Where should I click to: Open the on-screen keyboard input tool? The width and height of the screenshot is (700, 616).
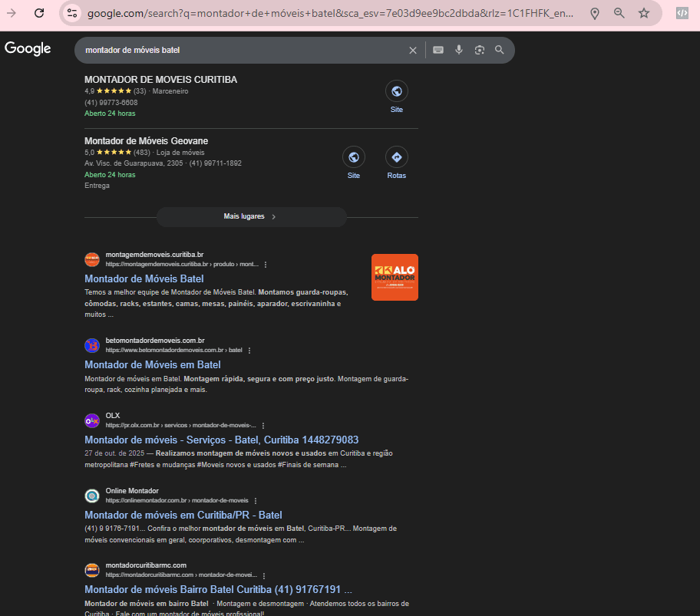pos(438,50)
